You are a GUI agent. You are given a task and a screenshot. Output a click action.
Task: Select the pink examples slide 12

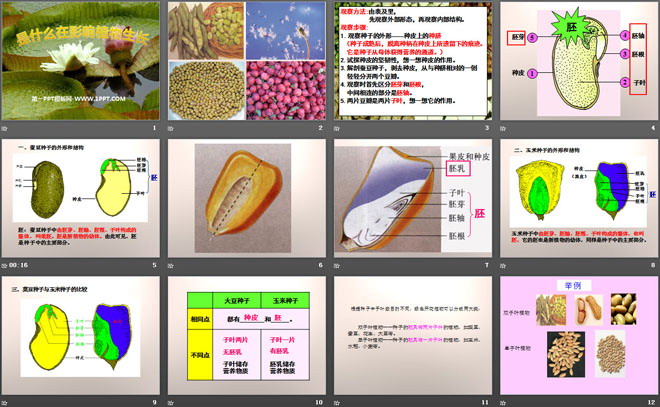pyautogui.click(x=579, y=335)
